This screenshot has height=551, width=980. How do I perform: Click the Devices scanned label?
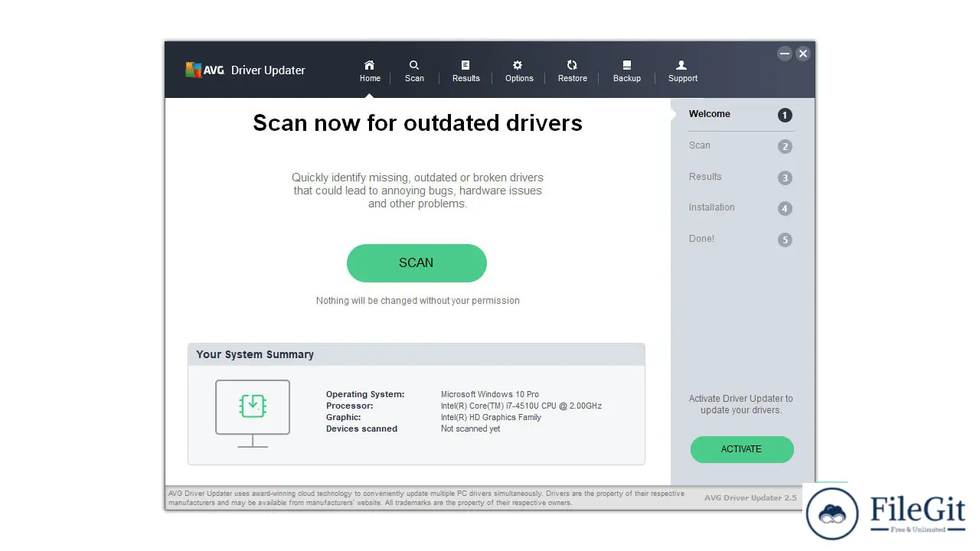coord(361,429)
